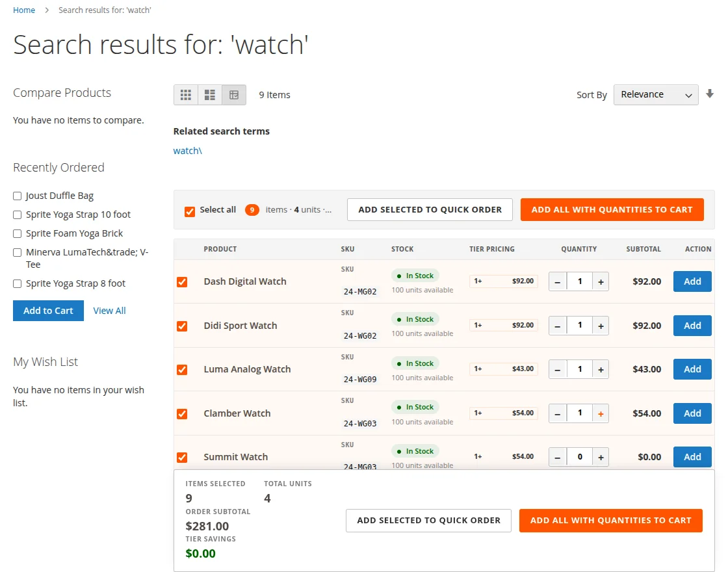Check Sprite Foam Yoga Brick
The width and height of the screenshot is (728, 572).
tap(17, 233)
